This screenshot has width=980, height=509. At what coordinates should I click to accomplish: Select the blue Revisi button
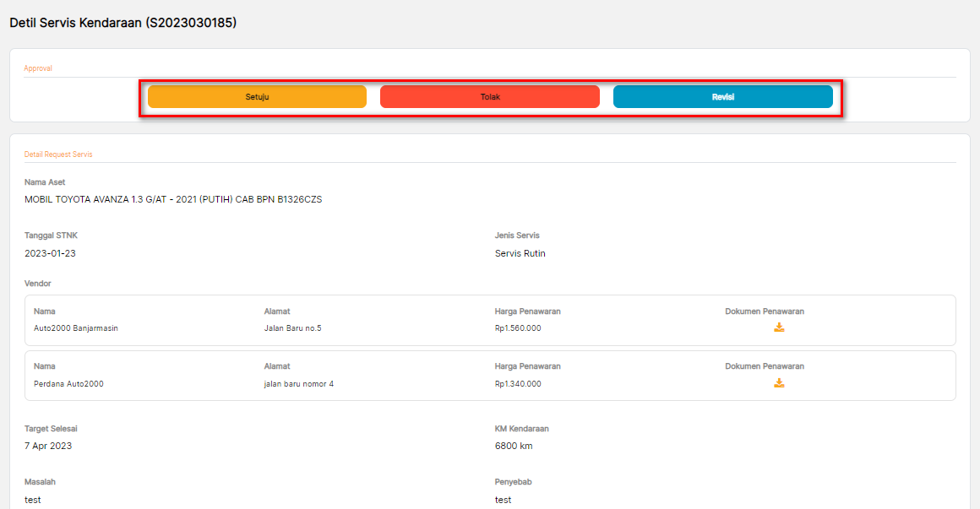[x=722, y=97]
